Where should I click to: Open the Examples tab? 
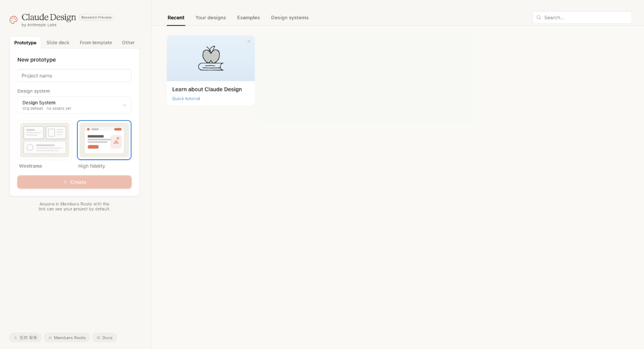click(248, 18)
